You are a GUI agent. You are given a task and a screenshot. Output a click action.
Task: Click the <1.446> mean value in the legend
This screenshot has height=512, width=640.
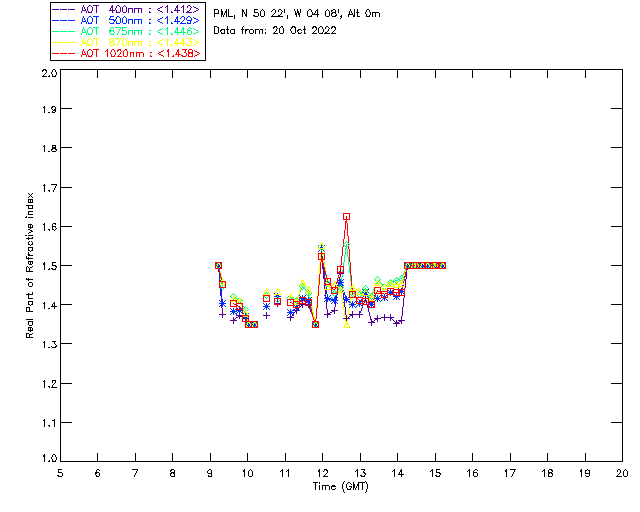(178, 31)
